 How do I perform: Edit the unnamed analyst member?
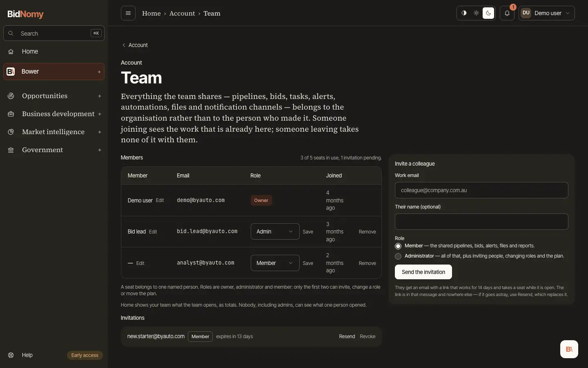coord(140,263)
